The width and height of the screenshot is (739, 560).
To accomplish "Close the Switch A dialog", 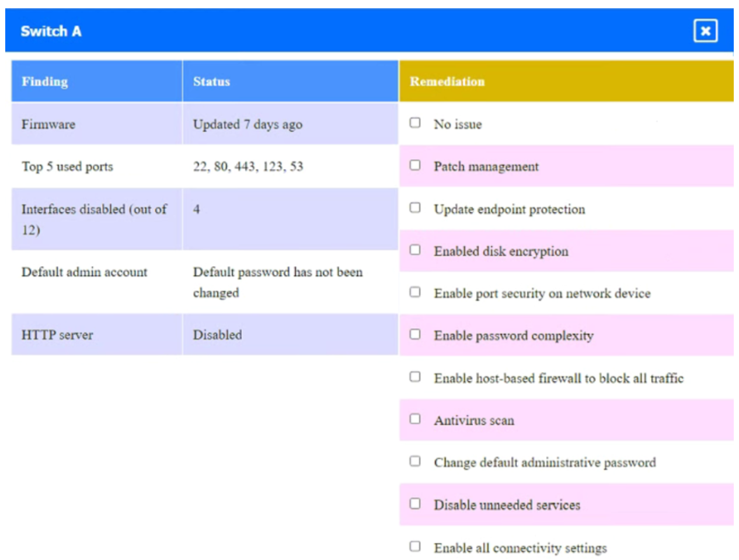I will point(705,31).
